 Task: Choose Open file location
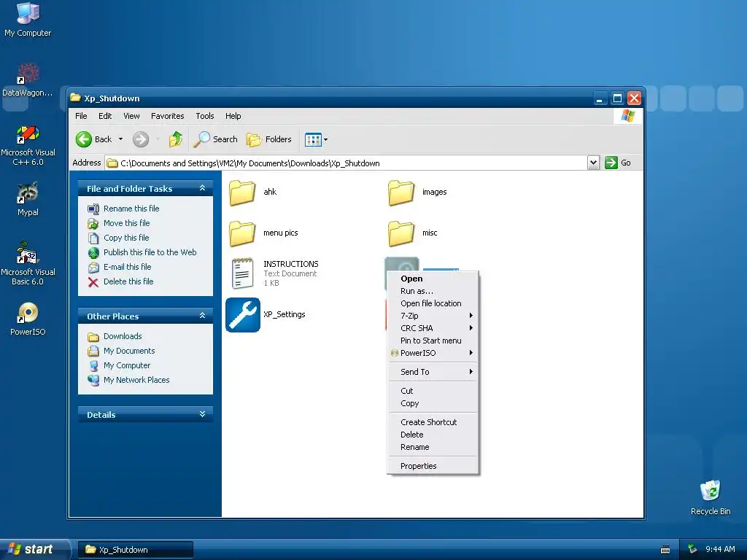pos(433,303)
